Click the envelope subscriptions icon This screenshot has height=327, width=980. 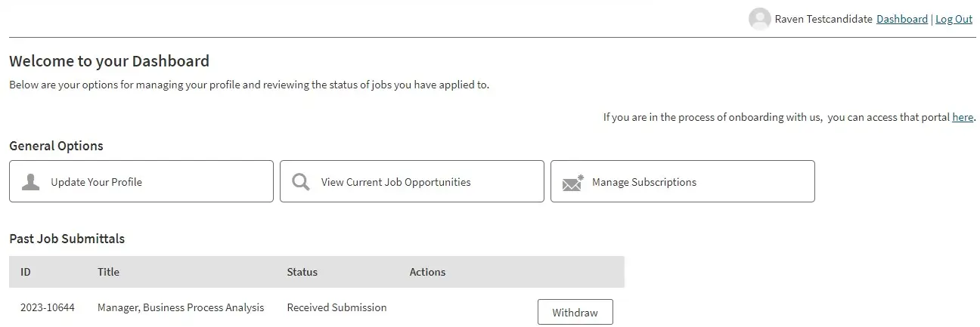[x=573, y=183]
